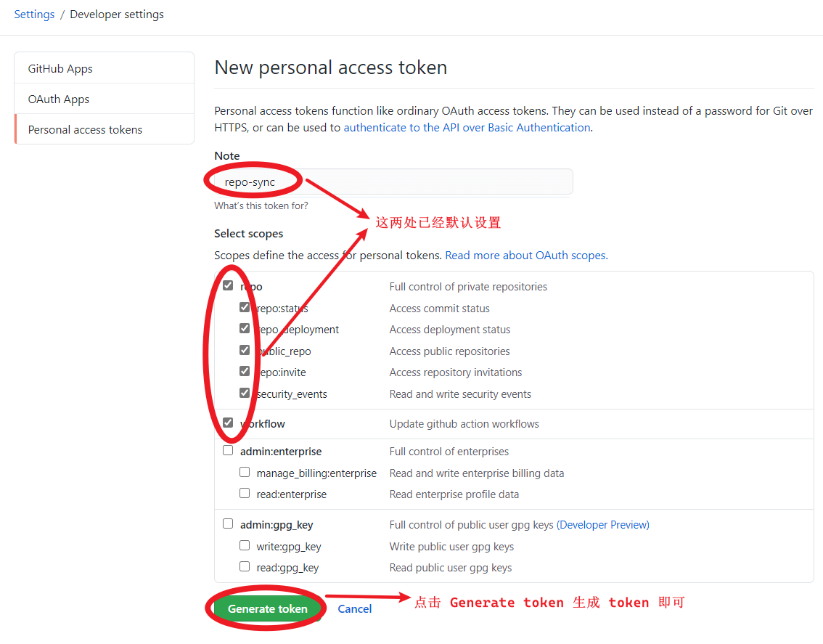Viewport: 823px width, 644px height.
Task: Uncheck the public_repo scope
Action: pyautogui.click(x=245, y=350)
